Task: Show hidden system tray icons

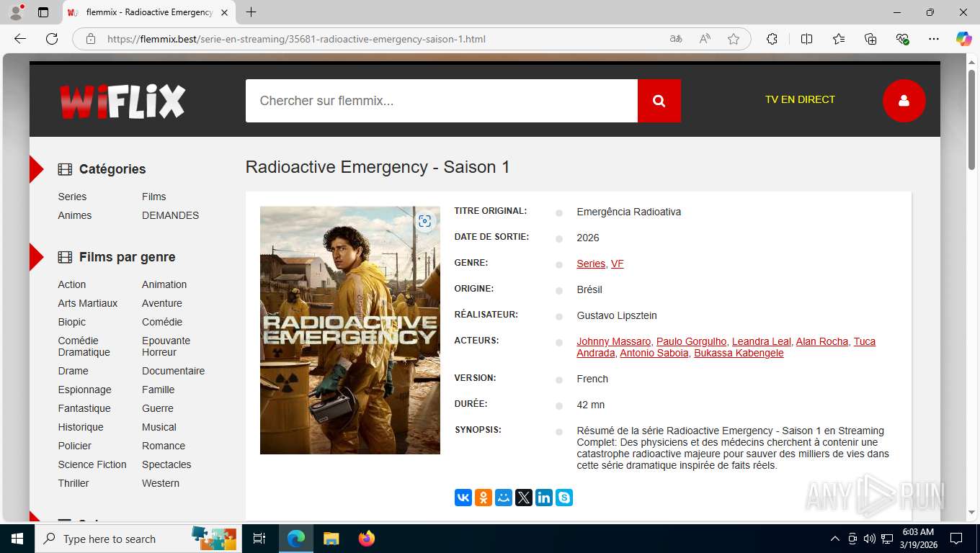Action: [835, 539]
